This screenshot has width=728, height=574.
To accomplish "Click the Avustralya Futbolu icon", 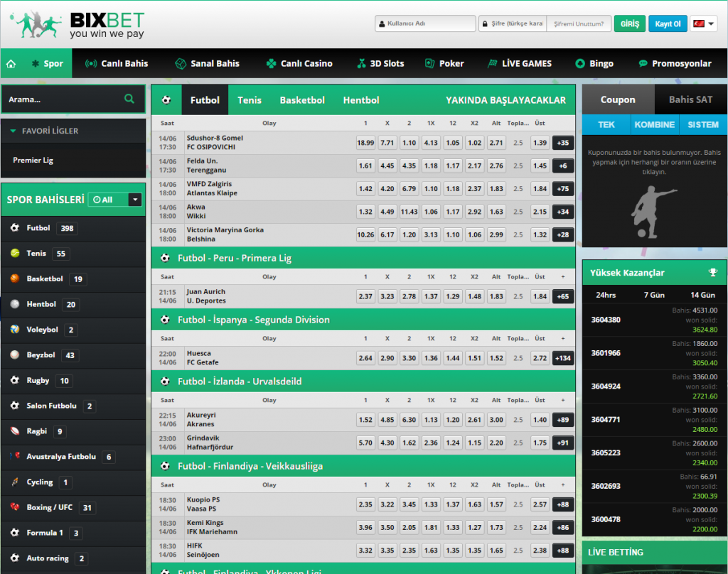I will (15, 456).
